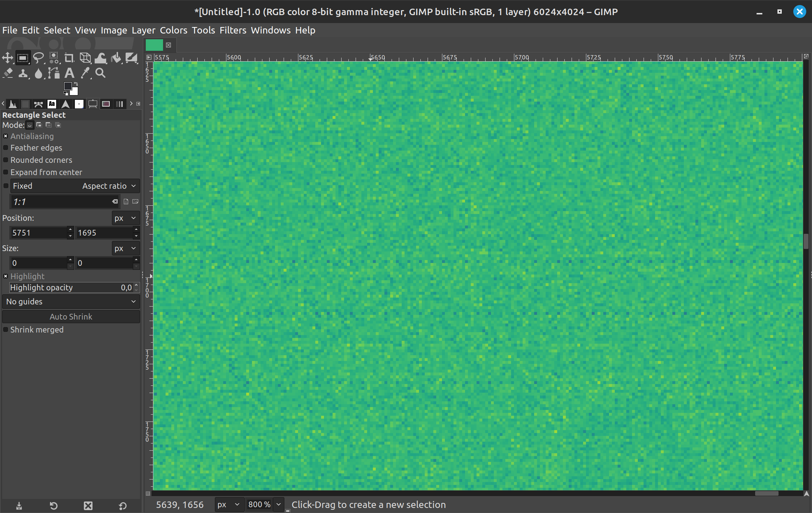Viewport: 812px width, 513px height.
Task: Pick the Free Select lasso tool
Action: click(38, 58)
